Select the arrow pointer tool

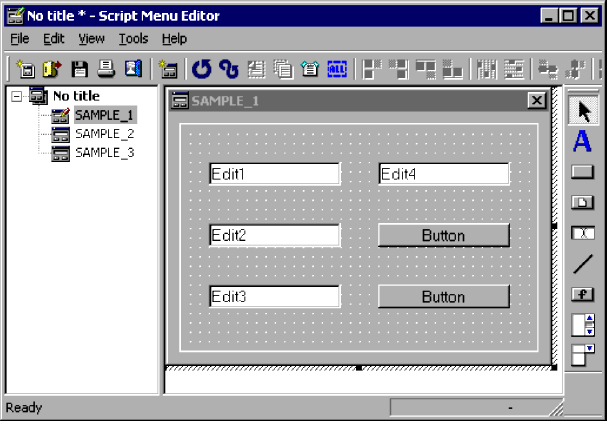tap(583, 111)
